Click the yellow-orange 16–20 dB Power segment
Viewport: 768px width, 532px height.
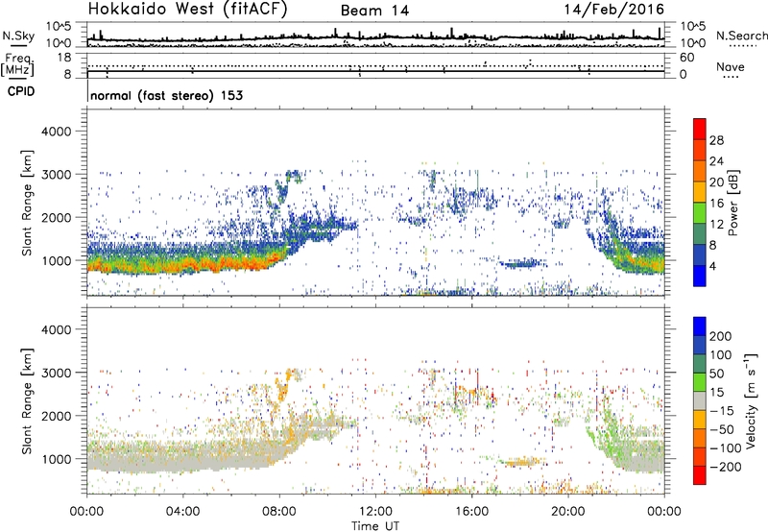coord(700,192)
